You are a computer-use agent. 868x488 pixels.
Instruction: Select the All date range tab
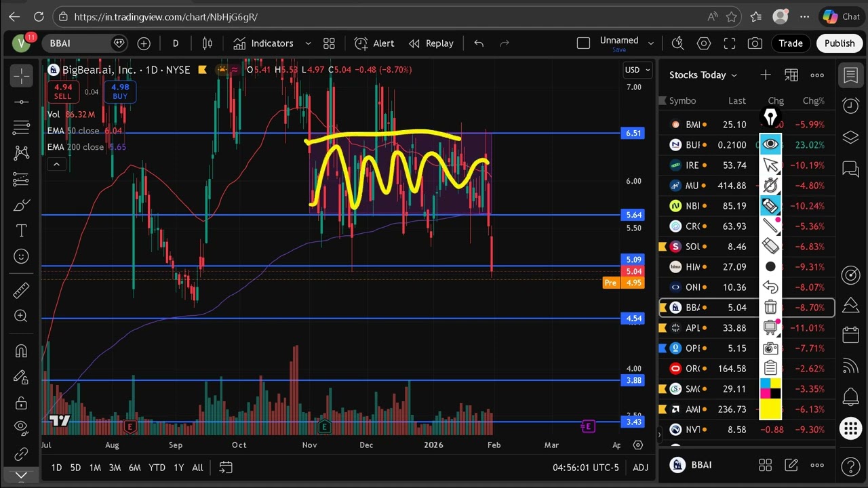click(x=197, y=468)
